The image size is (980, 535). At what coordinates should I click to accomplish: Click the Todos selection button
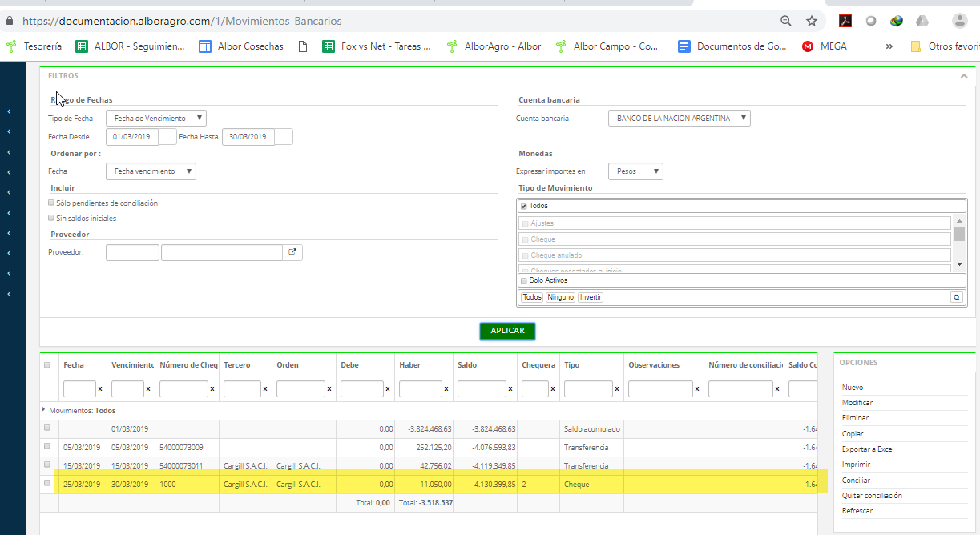click(532, 297)
